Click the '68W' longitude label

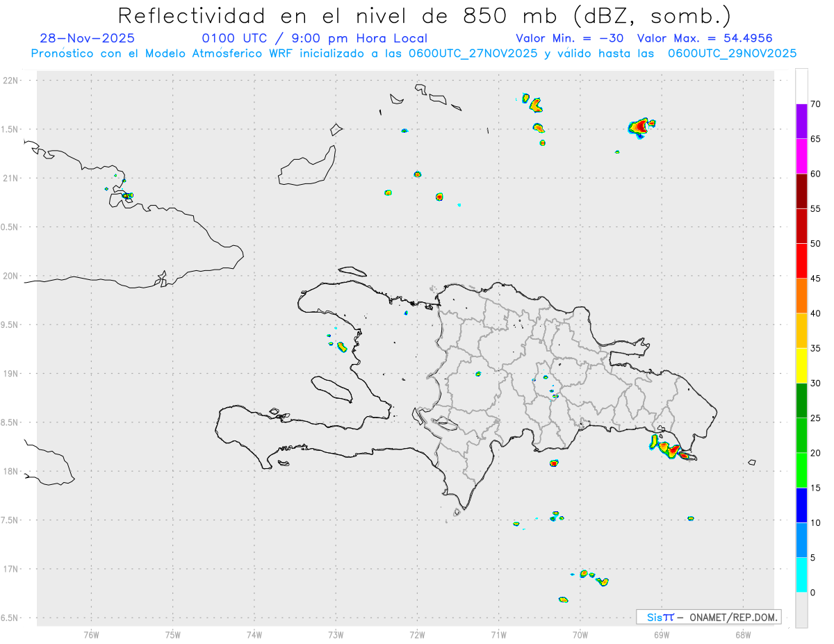[x=743, y=634]
